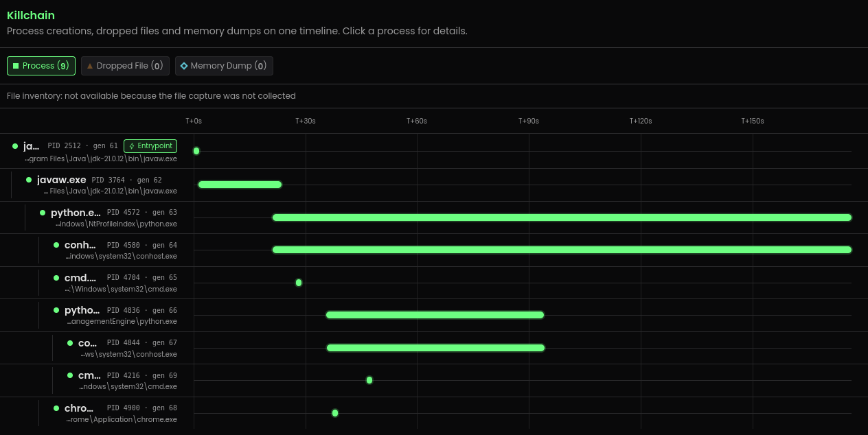
Task: Click the green status dot of PID 4704
Action: click(x=56, y=278)
